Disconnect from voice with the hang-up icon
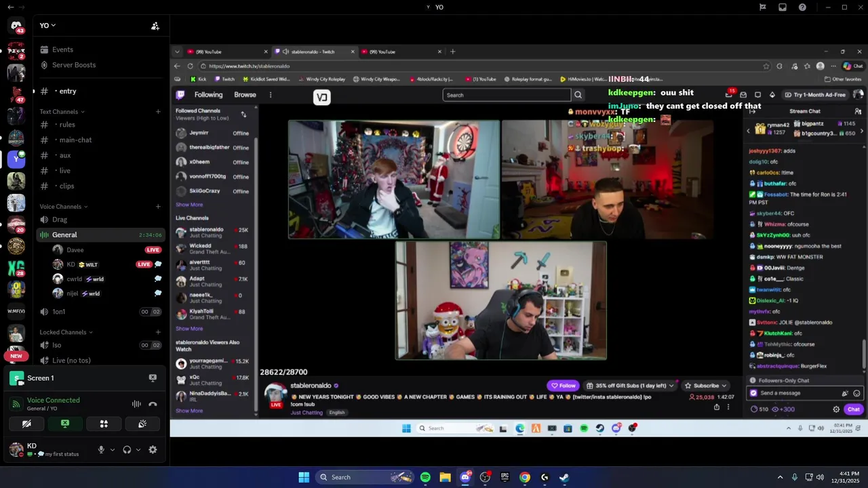This screenshot has height=488, width=868. point(153,404)
